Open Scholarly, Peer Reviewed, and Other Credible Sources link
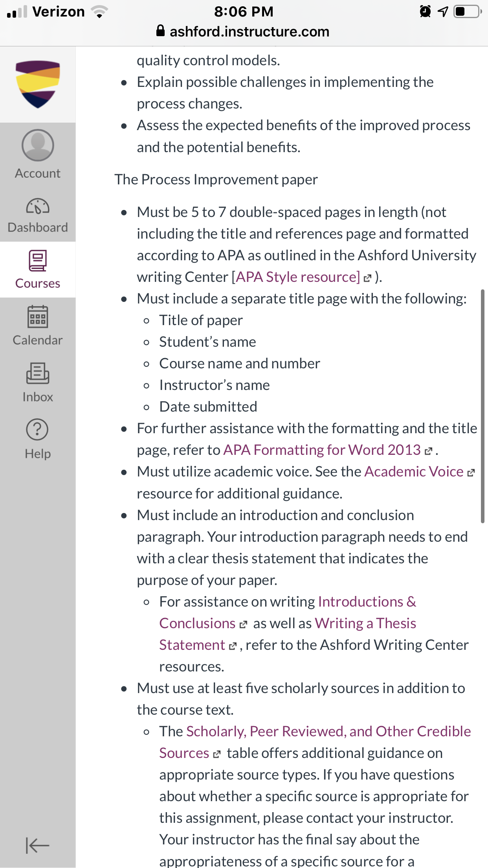Screen dimensions: 488x868 tap(315, 742)
